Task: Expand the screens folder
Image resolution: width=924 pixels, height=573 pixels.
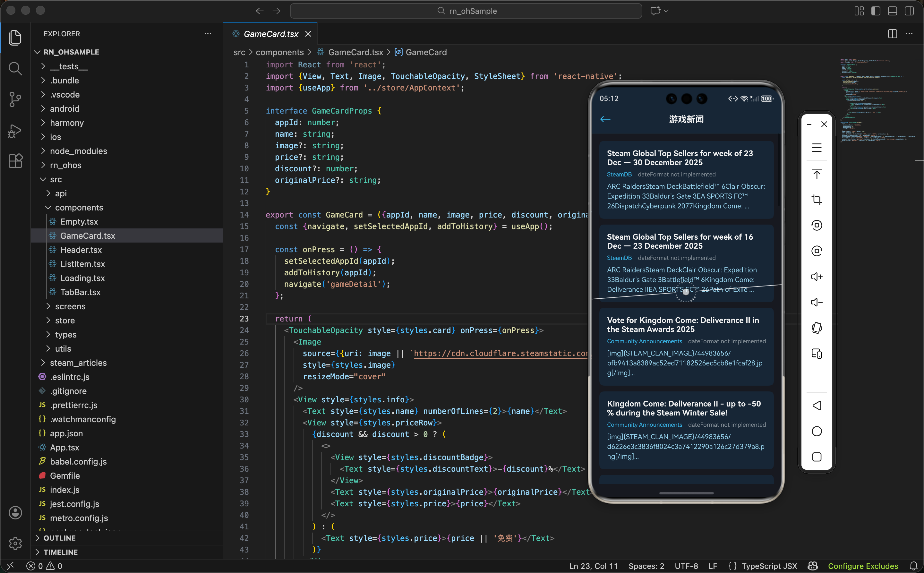Action: click(x=70, y=306)
